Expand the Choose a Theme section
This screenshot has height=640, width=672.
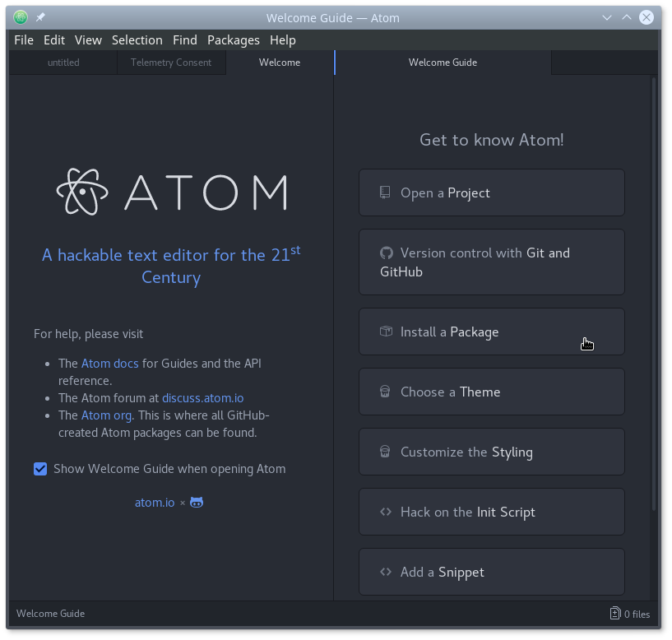coord(491,392)
